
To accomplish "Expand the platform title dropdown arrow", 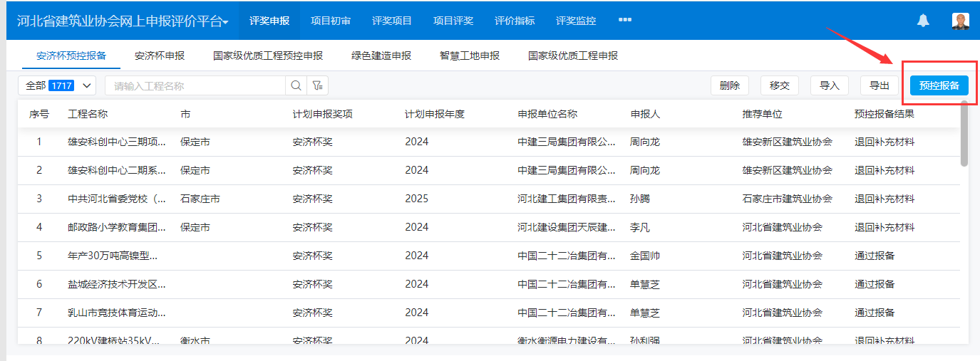I will click(226, 22).
